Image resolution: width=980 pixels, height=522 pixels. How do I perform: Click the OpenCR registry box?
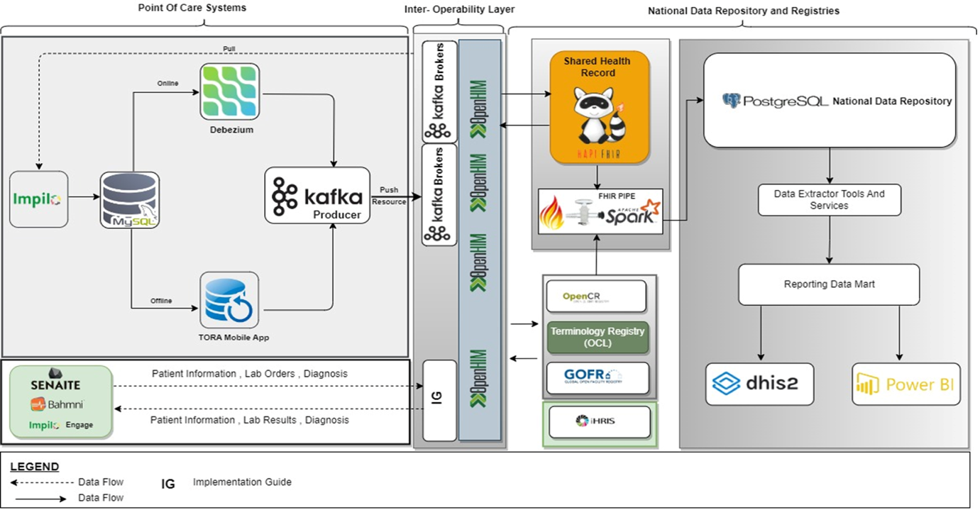(x=596, y=296)
